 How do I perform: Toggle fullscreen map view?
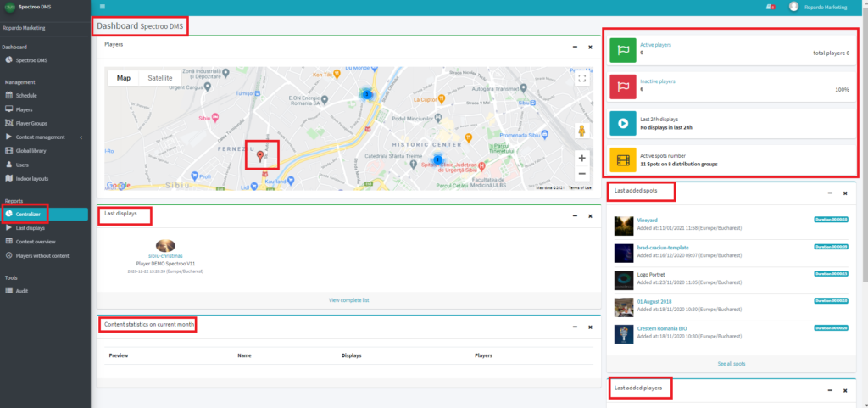581,78
